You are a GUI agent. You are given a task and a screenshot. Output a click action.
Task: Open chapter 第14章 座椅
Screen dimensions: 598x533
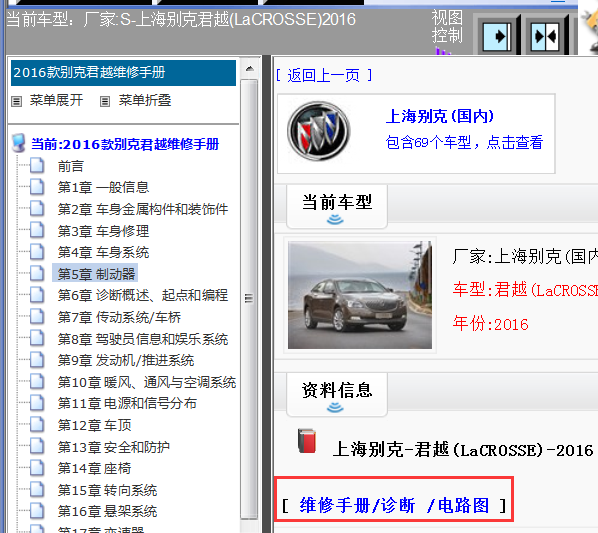click(x=95, y=468)
